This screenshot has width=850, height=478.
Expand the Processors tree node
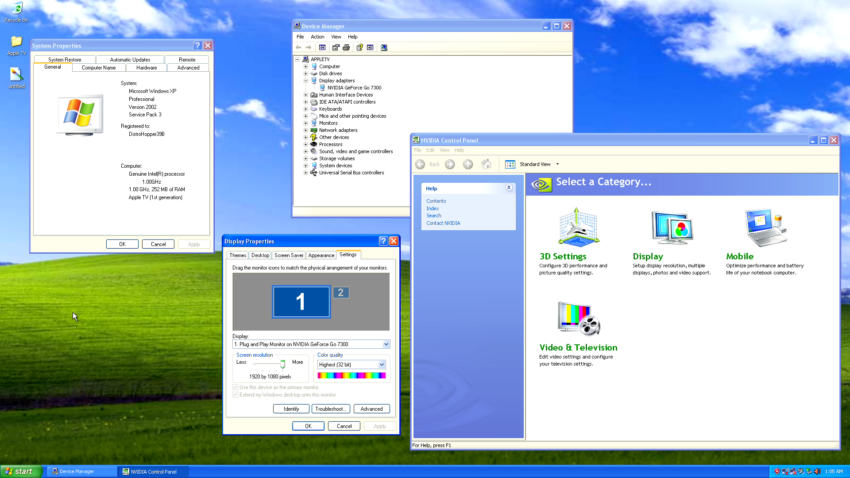point(306,145)
